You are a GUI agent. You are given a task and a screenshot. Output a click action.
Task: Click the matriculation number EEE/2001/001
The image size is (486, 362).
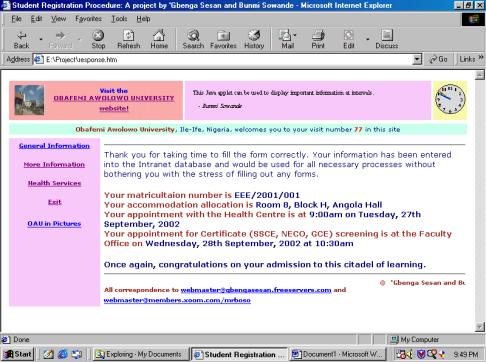point(267,195)
